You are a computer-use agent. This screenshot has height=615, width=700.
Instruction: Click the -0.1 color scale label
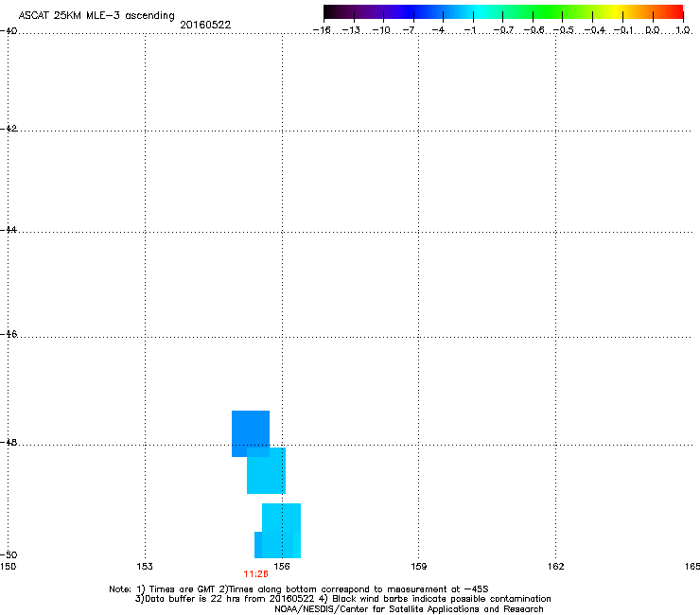[x=623, y=30]
